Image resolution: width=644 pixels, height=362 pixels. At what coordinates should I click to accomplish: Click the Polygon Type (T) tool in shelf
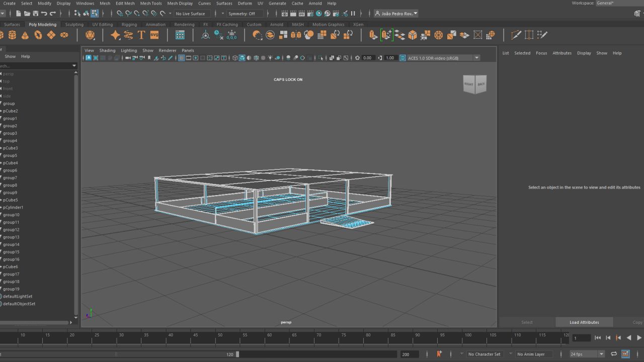[141, 35]
